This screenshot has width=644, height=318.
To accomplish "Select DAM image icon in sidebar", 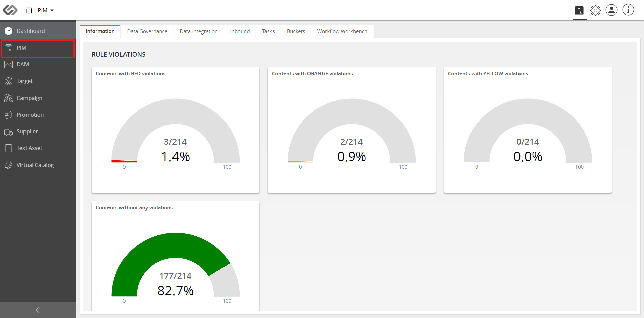I will (x=9, y=64).
